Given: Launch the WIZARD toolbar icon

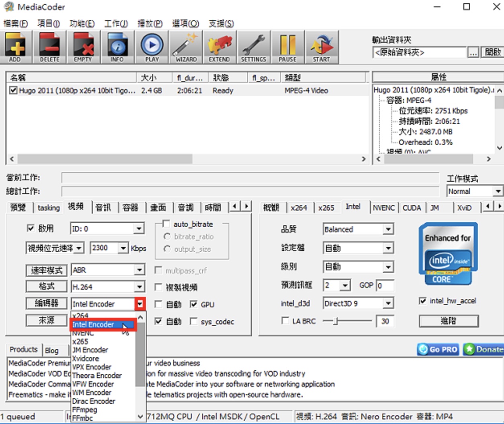Looking at the screenshot, I should coord(186,47).
